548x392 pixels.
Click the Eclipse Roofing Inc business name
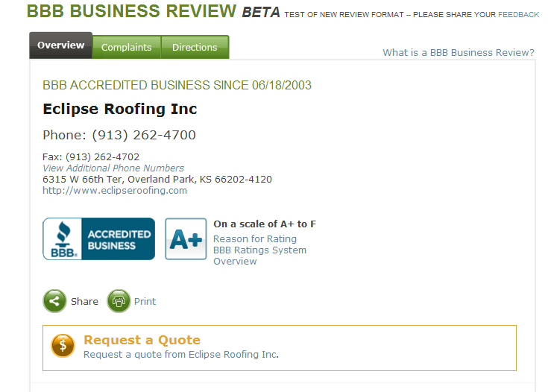tap(120, 109)
